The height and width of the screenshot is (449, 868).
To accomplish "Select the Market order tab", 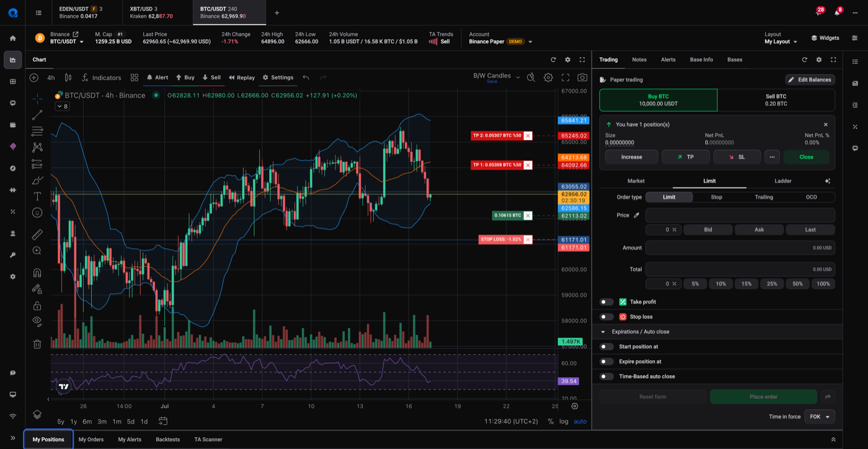I will pos(636,181).
